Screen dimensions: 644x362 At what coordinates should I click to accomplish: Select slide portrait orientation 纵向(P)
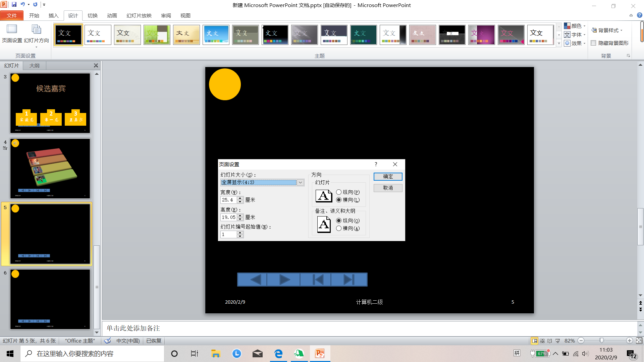pos(339,192)
